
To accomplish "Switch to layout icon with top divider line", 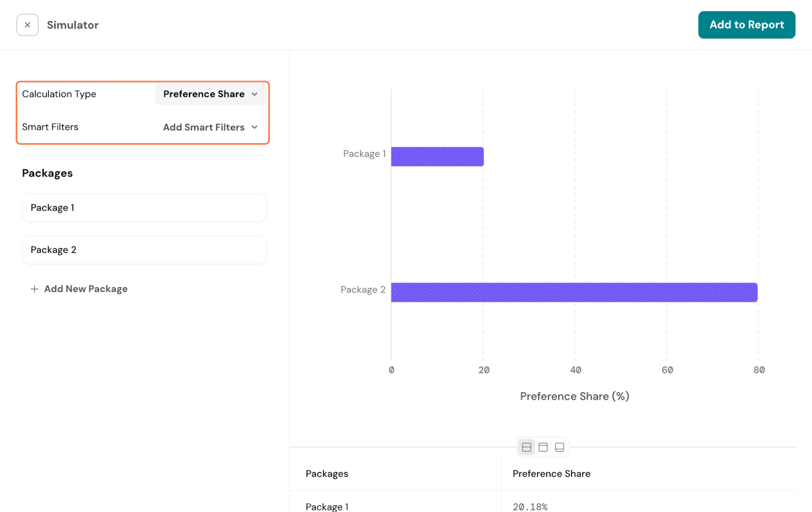I will click(x=543, y=447).
